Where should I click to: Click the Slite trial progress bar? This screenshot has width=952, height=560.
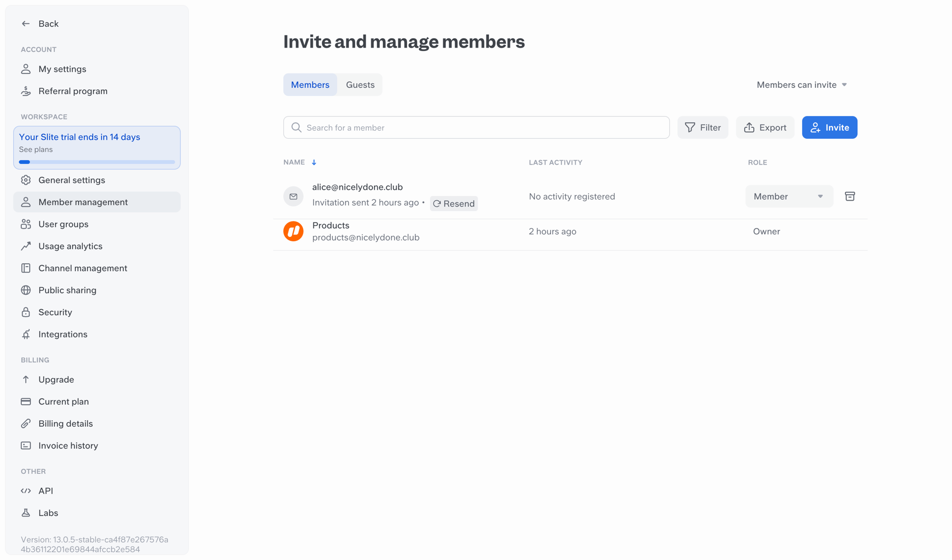96,162
